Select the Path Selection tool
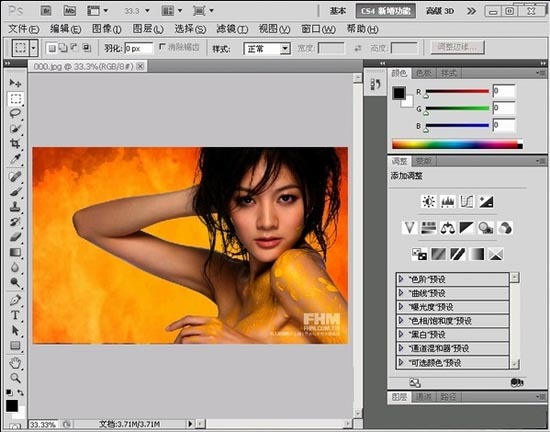 point(15,330)
